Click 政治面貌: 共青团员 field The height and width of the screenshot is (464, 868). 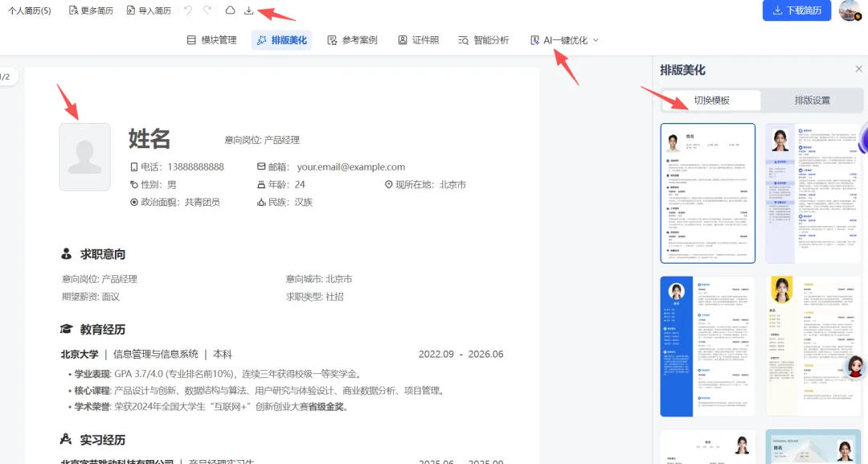point(175,202)
